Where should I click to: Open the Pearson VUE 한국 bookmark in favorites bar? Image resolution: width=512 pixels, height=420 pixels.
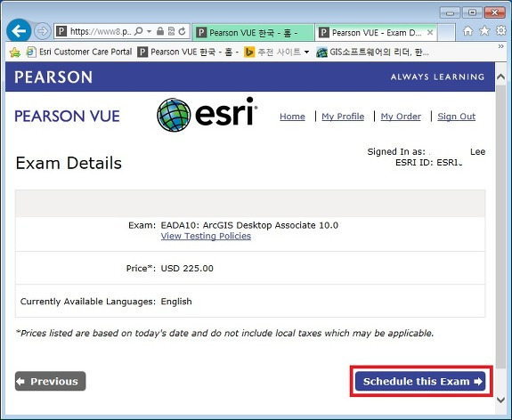[x=188, y=52]
